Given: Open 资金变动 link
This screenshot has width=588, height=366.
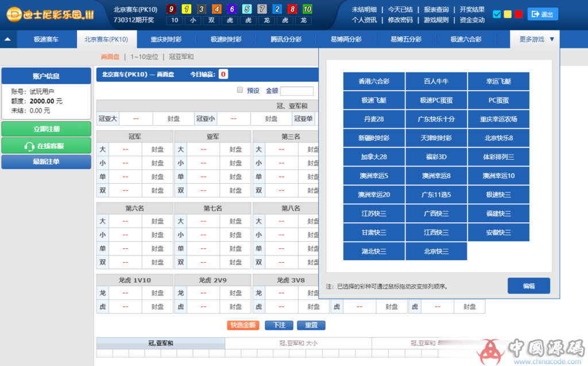Looking at the screenshot, I should click(x=472, y=20).
